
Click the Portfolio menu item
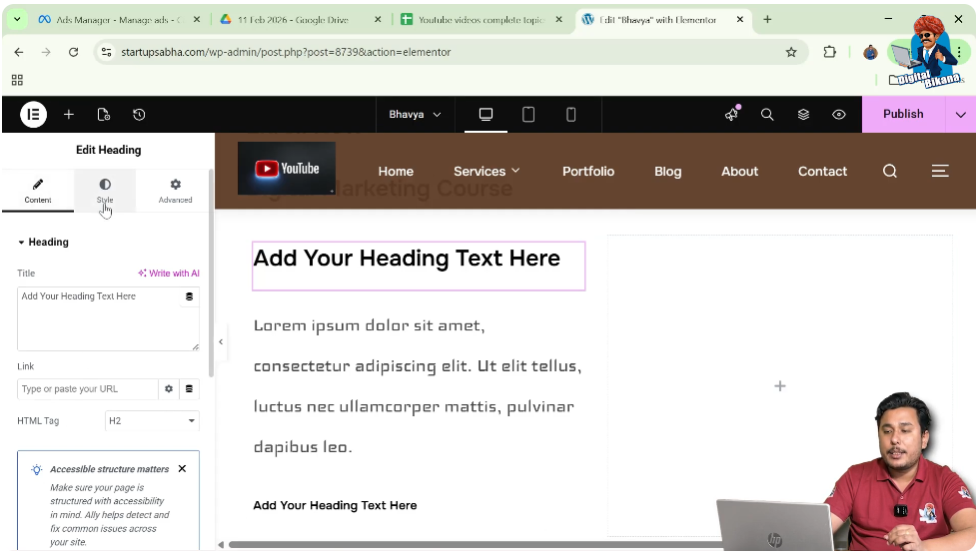(588, 171)
